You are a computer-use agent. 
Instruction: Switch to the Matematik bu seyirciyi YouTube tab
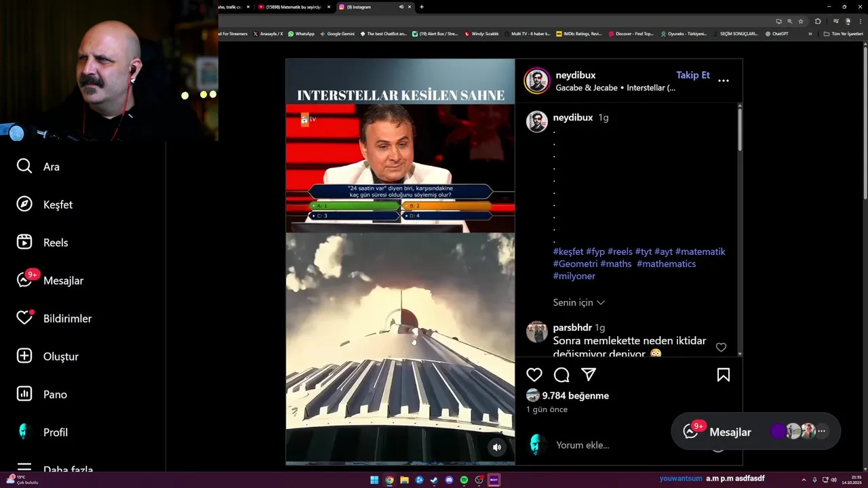click(x=294, y=7)
